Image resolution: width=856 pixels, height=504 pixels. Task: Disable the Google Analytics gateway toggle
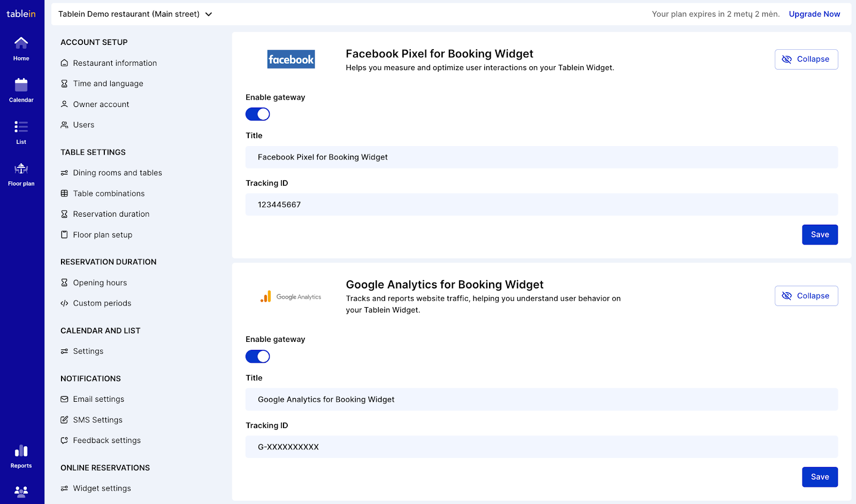(x=258, y=356)
